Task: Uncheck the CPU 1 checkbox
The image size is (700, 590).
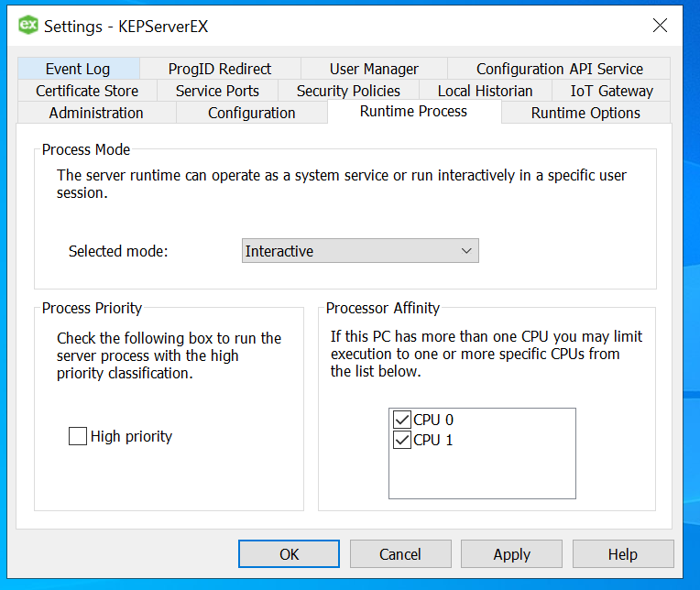Action: coord(402,440)
